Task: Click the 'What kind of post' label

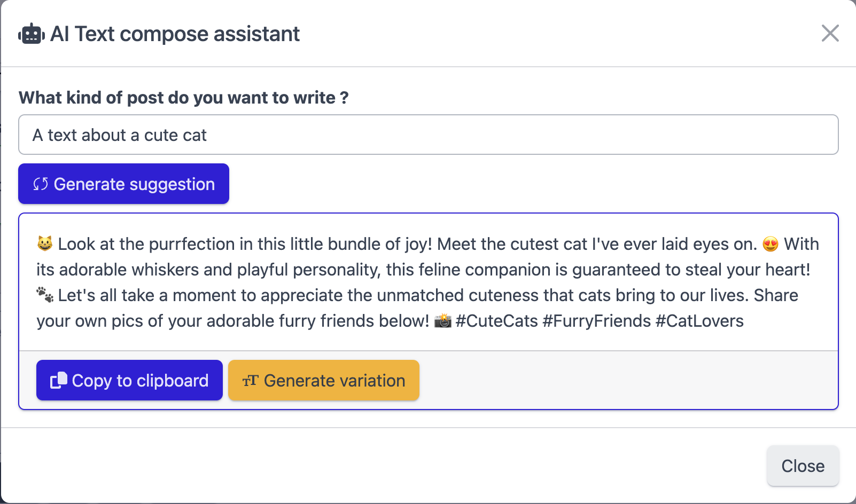Action: (183, 98)
